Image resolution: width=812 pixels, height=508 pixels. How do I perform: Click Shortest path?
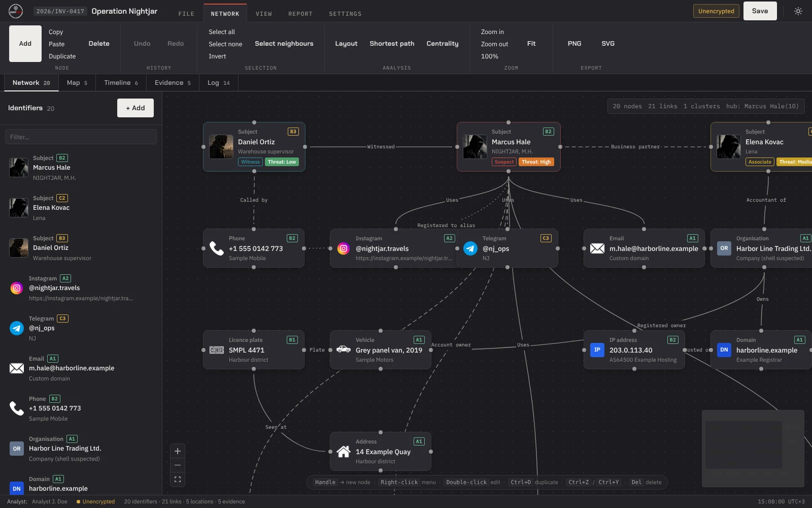click(392, 44)
